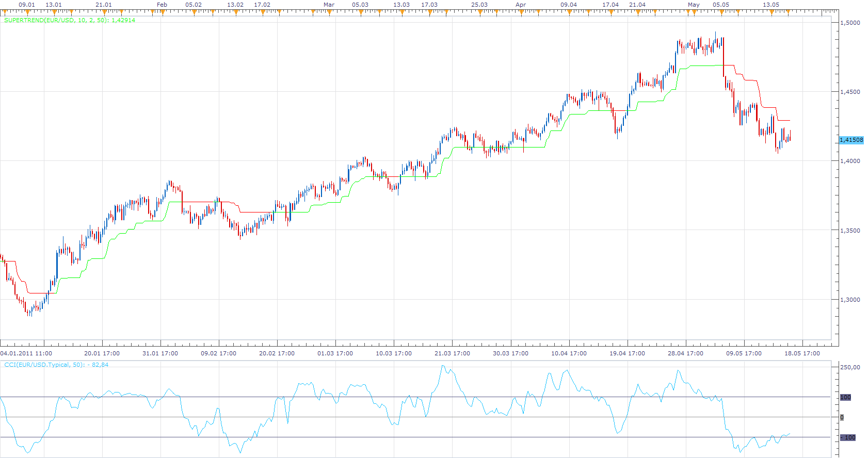Click the bottom time label 04.01.2011 11:00

(x=26, y=353)
